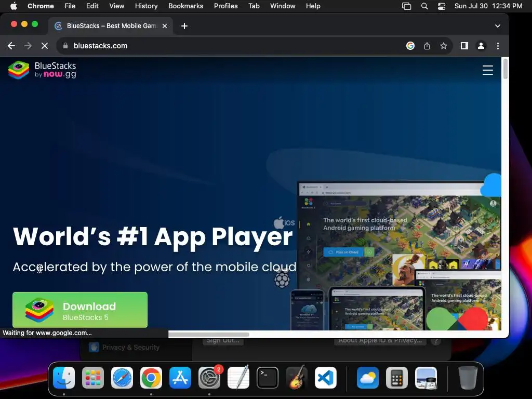Open the Tab menu
The width and height of the screenshot is (532, 399).
click(x=254, y=6)
